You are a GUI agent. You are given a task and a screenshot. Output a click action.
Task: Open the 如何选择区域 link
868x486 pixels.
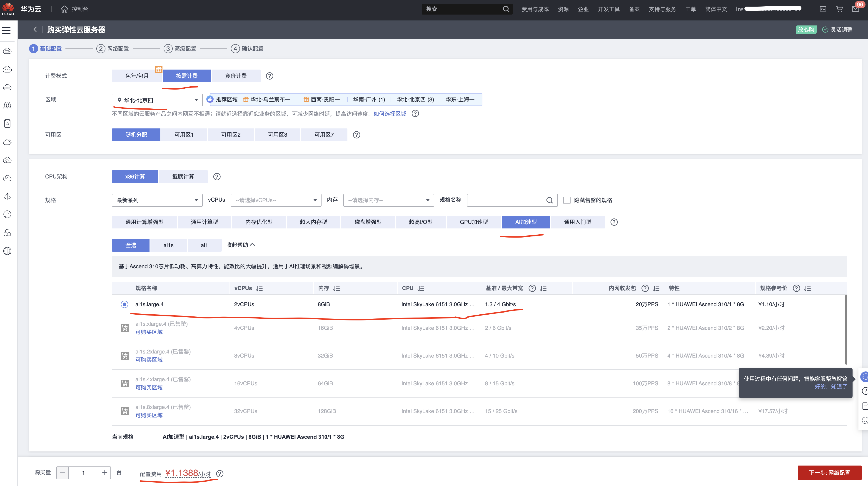click(x=389, y=114)
